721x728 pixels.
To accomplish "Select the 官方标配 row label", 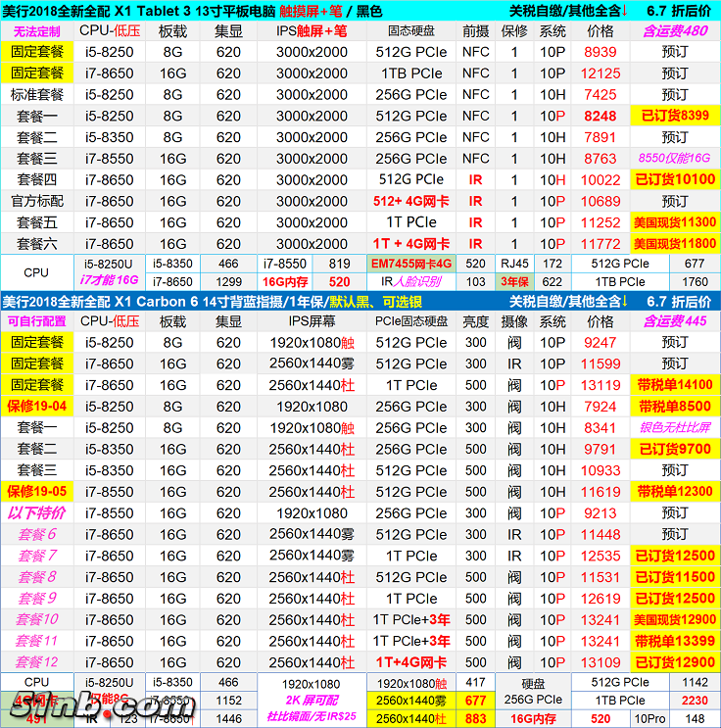I will click(36, 201).
